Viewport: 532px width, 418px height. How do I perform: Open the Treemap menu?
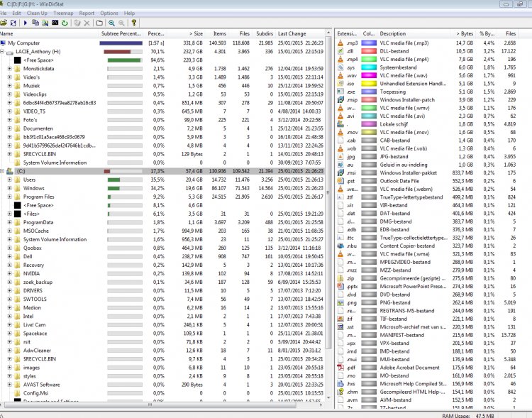point(63,13)
